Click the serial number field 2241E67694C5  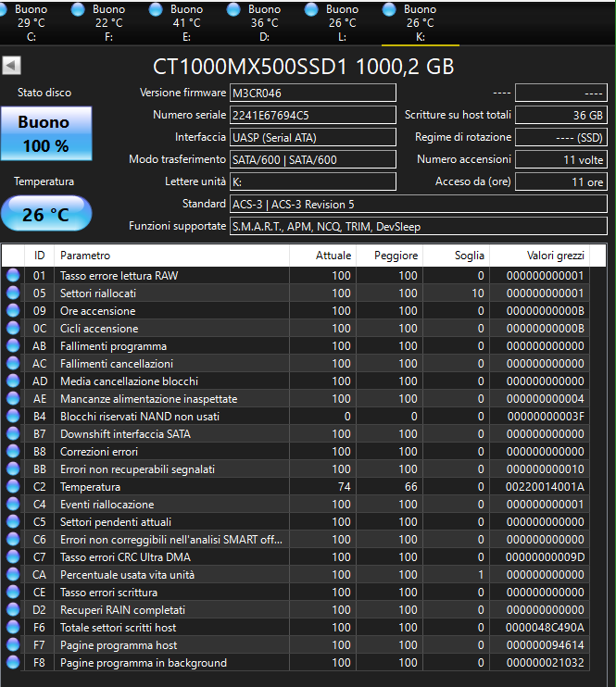coord(313,115)
